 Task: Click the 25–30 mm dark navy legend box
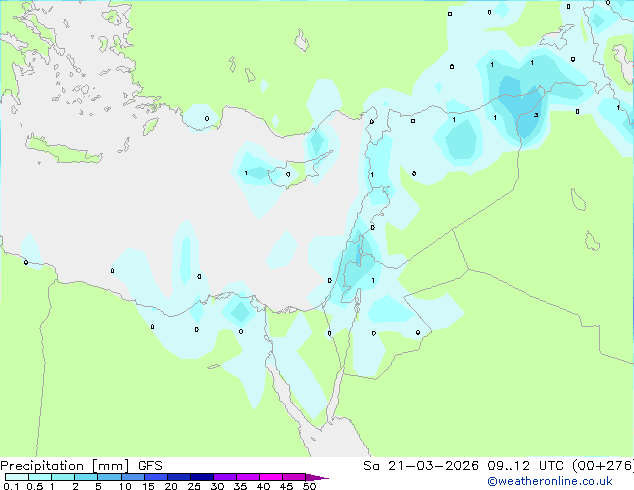202,477
